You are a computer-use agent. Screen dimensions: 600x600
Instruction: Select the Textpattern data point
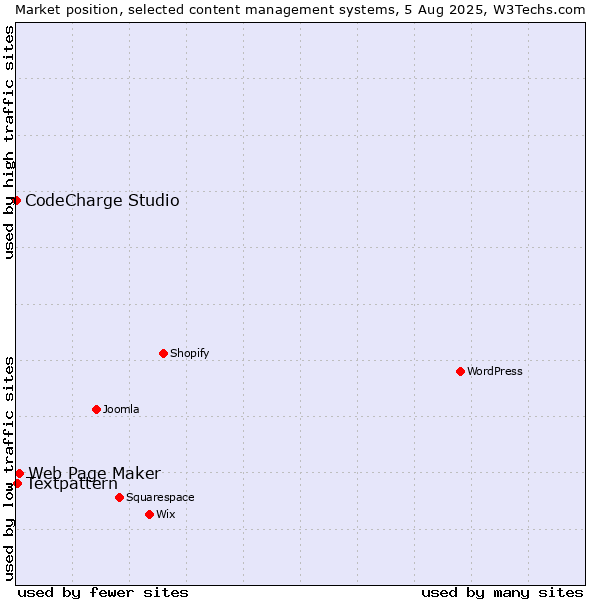pyautogui.click(x=17, y=484)
